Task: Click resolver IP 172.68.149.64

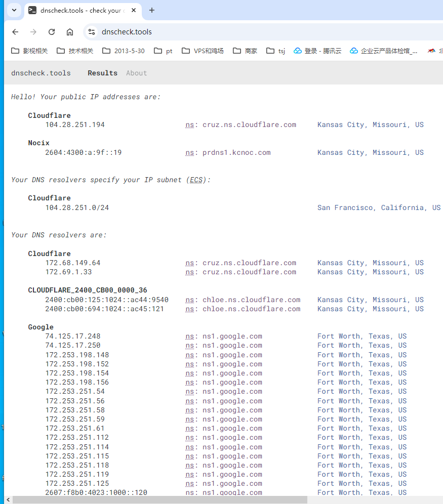Action: (x=73, y=263)
